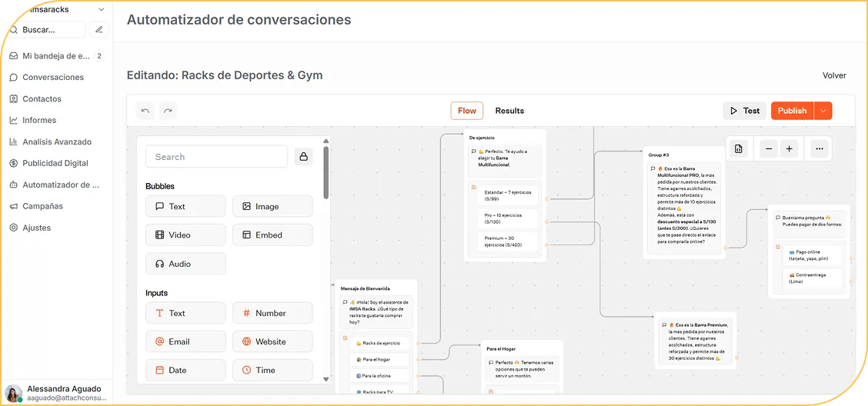This screenshot has height=406, width=868.
Task: Click the document icon near zoom controls
Action: click(x=739, y=149)
